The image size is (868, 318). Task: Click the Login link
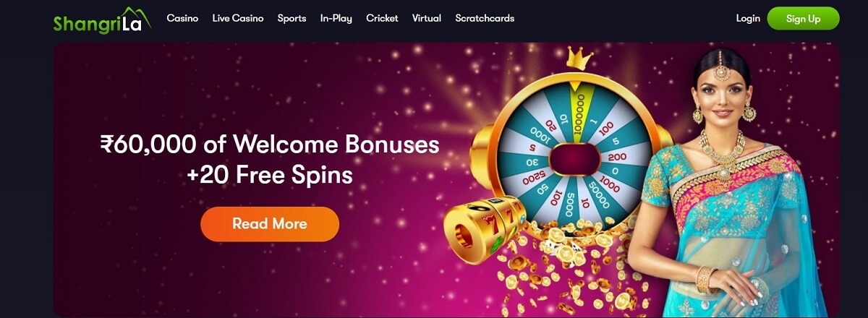pos(748,18)
